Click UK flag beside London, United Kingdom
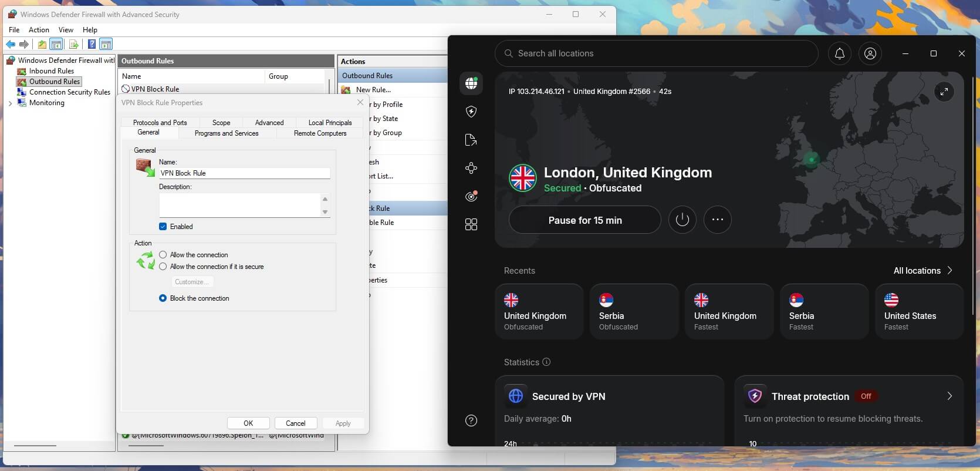The height and width of the screenshot is (471, 980). click(522, 178)
